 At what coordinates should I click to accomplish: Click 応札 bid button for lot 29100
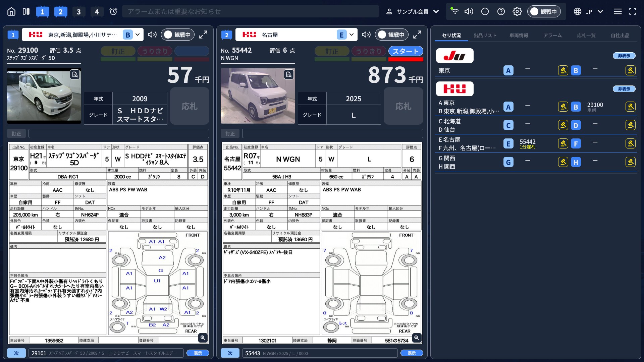point(190,106)
